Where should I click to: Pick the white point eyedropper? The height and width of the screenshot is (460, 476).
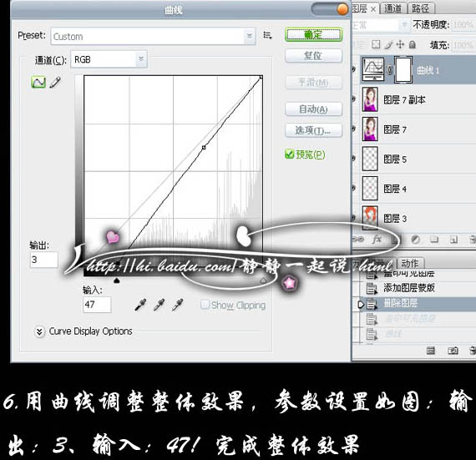coord(177,305)
